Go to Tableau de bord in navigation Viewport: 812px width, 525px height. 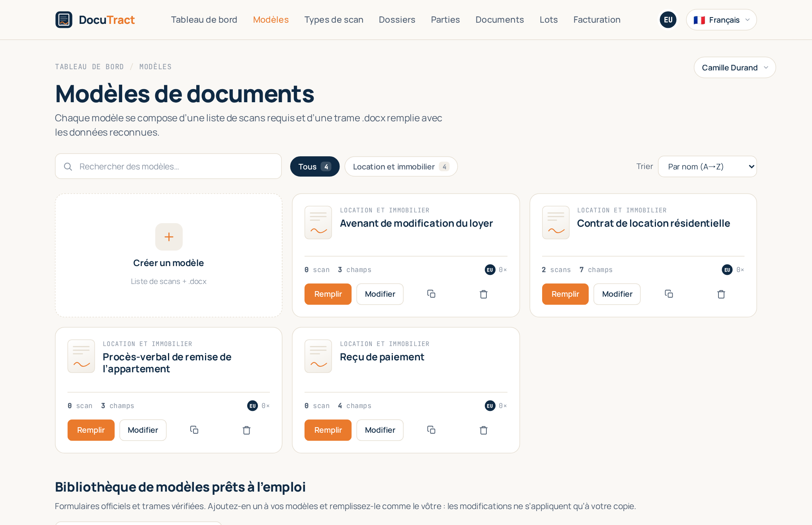coord(204,19)
